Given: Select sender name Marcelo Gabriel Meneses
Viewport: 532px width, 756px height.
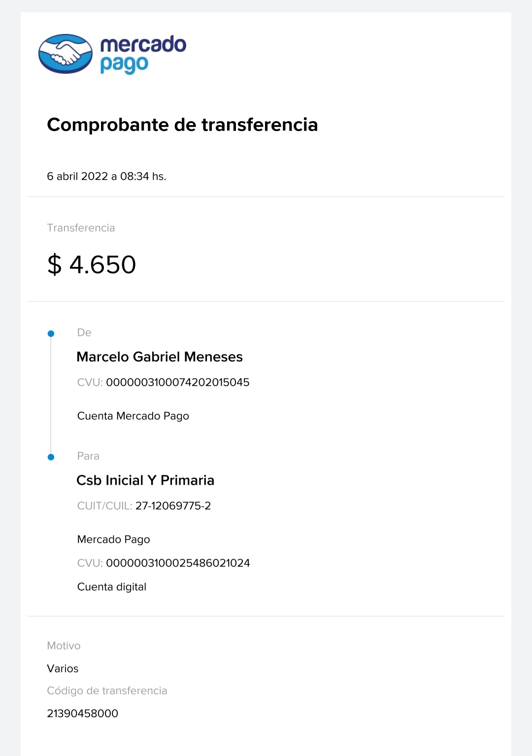Looking at the screenshot, I should click(x=160, y=357).
